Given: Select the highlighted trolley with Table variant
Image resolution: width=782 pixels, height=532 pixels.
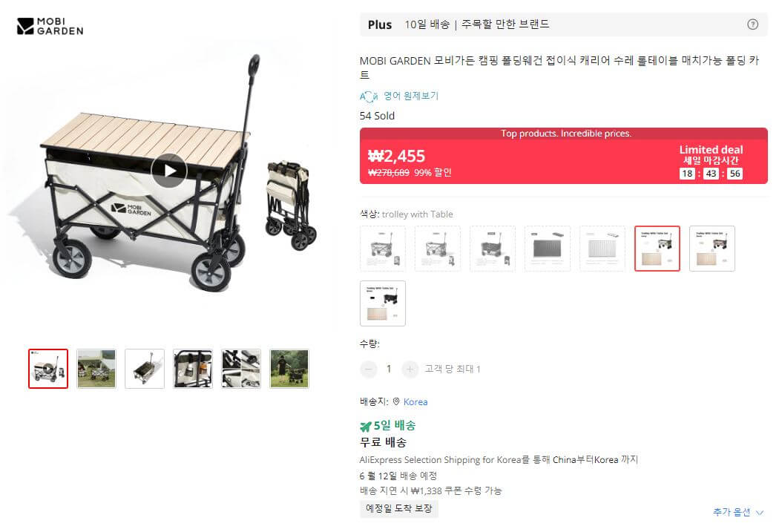Looking at the screenshot, I should tap(657, 249).
